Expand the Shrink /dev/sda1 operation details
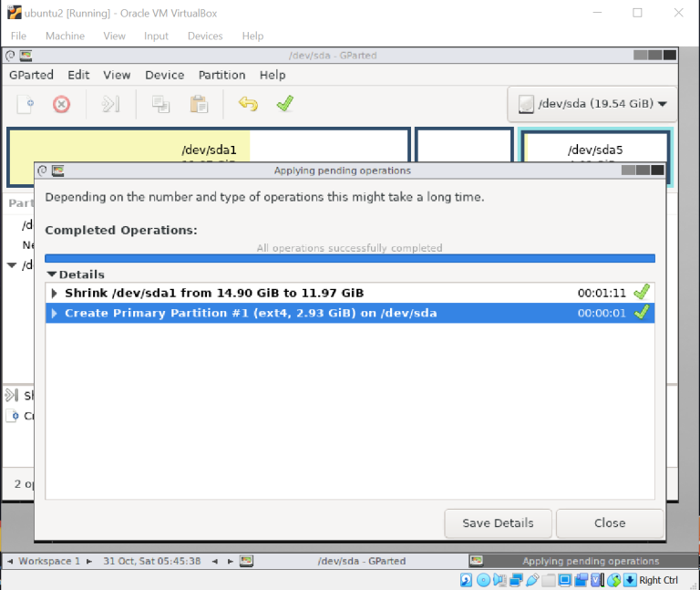Image resolution: width=700 pixels, height=590 pixels. (55, 293)
